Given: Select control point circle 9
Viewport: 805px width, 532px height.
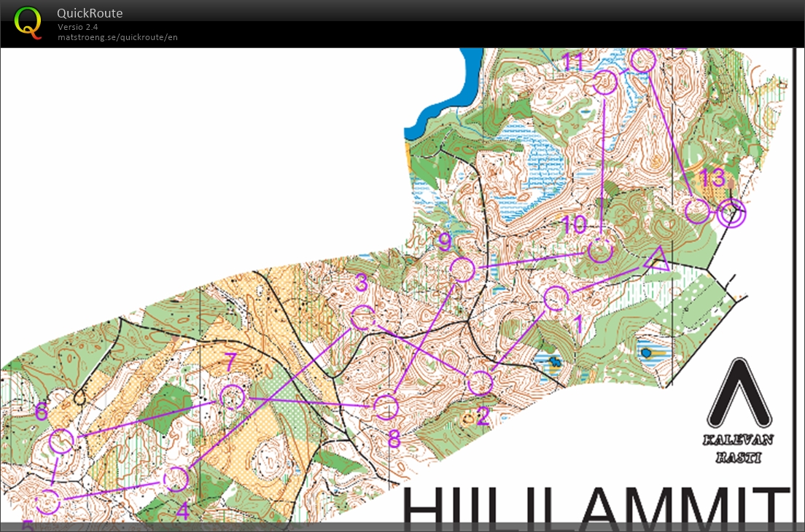Looking at the screenshot, I should click(x=462, y=269).
